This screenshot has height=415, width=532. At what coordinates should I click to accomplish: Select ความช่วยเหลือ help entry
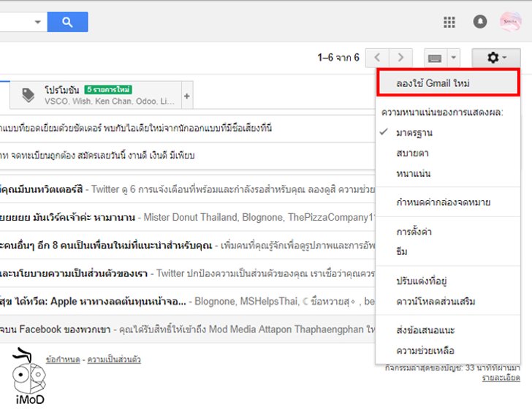pyautogui.click(x=448, y=350)
